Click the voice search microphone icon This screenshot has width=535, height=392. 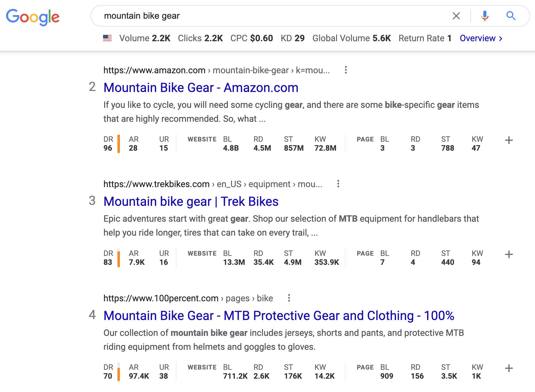tap(484, 16)
